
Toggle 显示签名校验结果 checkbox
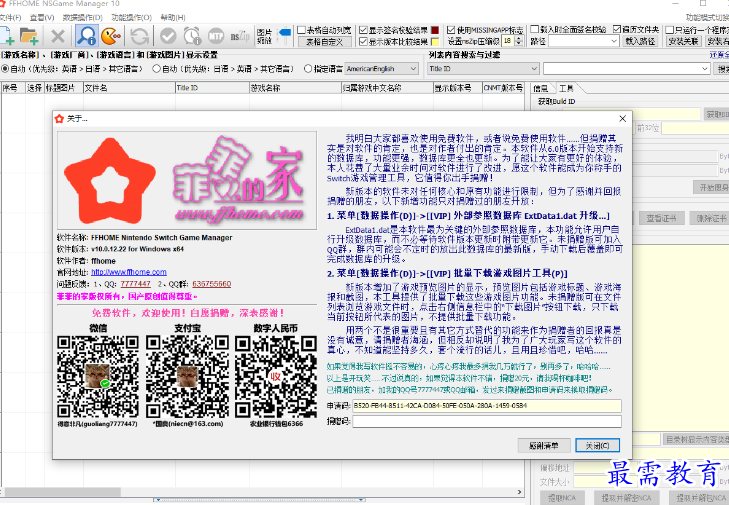coord(363,30)
